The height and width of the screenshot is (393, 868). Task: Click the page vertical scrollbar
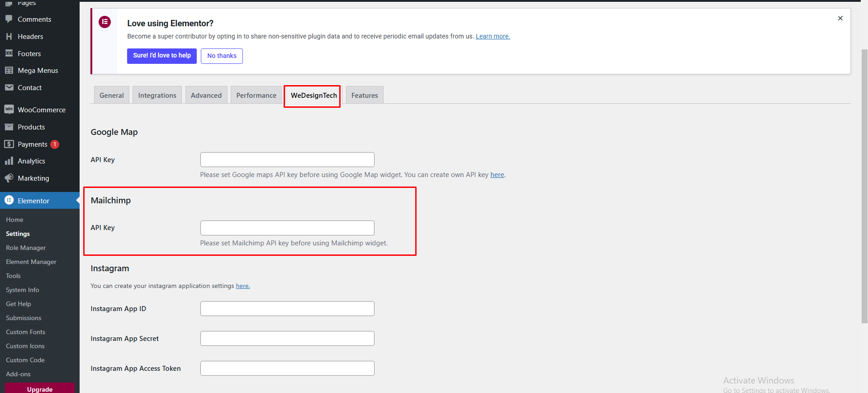(864, 186)
